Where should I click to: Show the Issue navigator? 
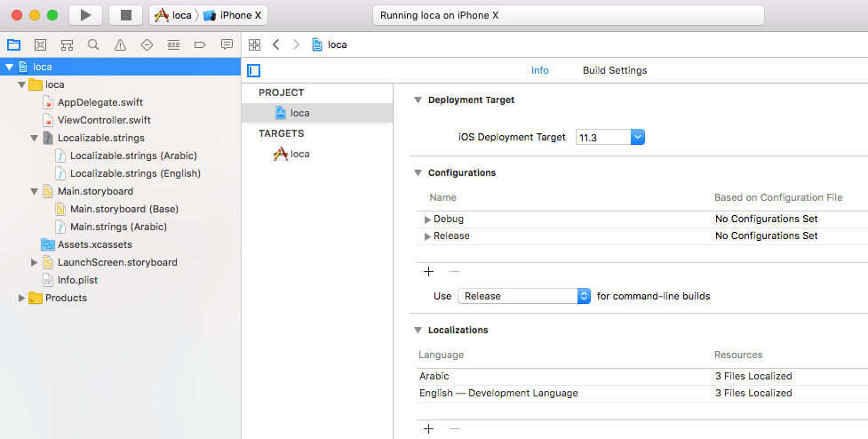click(x=120, y=44)
